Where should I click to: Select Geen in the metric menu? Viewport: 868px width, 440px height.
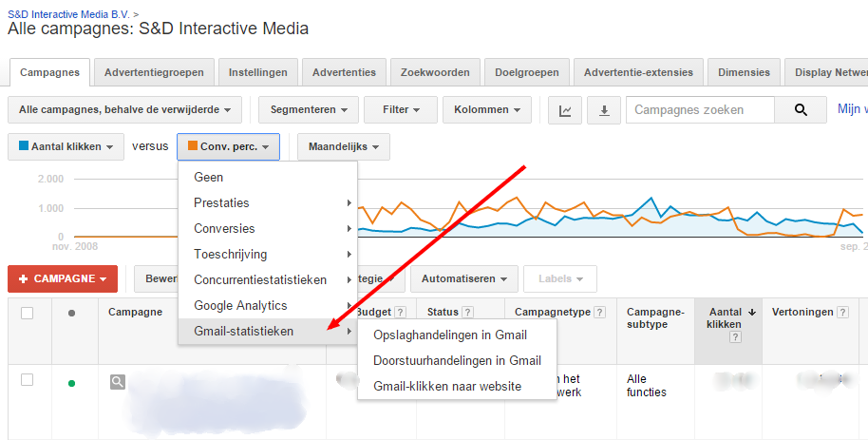point(268,178)
